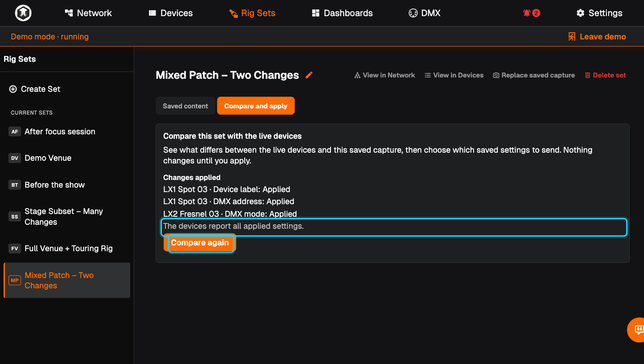The width and height of the screenshot is (644, 364).
Task: Open the Dashboards section
Action: click(x=342, y=13)
